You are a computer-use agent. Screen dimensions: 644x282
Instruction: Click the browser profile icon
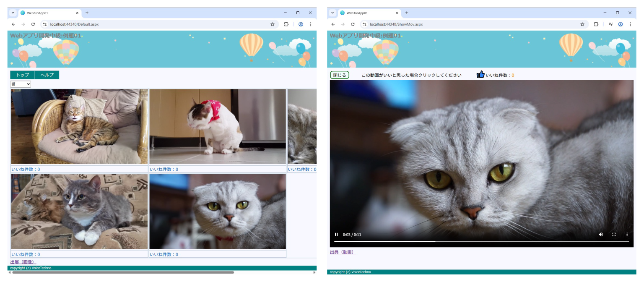click(x=621, y=24)
